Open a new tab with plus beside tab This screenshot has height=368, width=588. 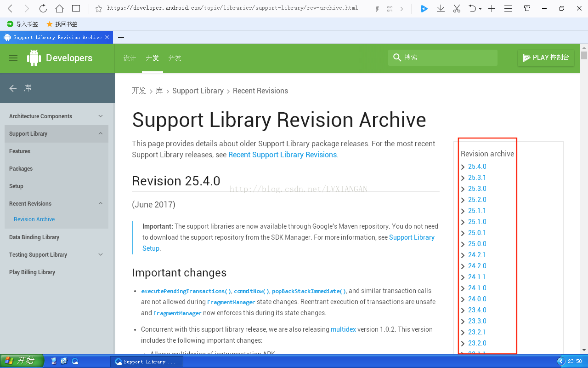[121, 37]
